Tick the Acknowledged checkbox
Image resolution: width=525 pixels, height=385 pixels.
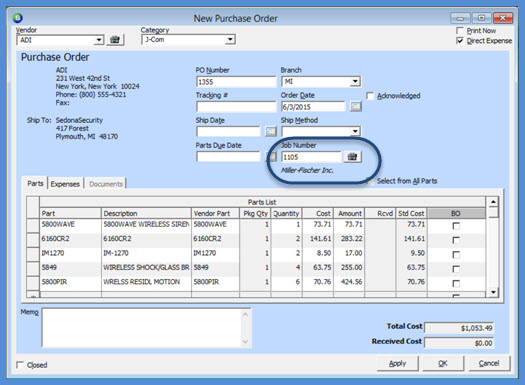pos(370,96)
